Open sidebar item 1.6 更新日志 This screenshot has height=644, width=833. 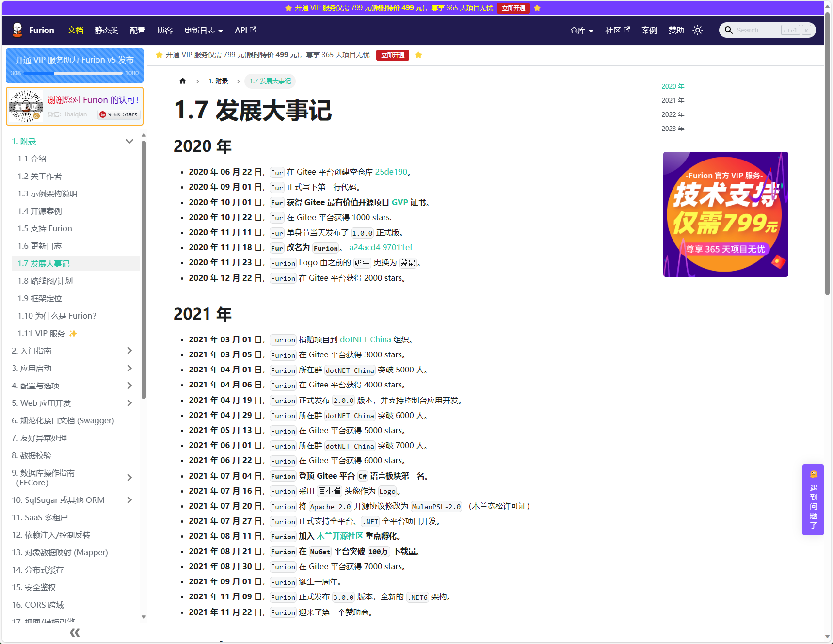pos(76,246)
